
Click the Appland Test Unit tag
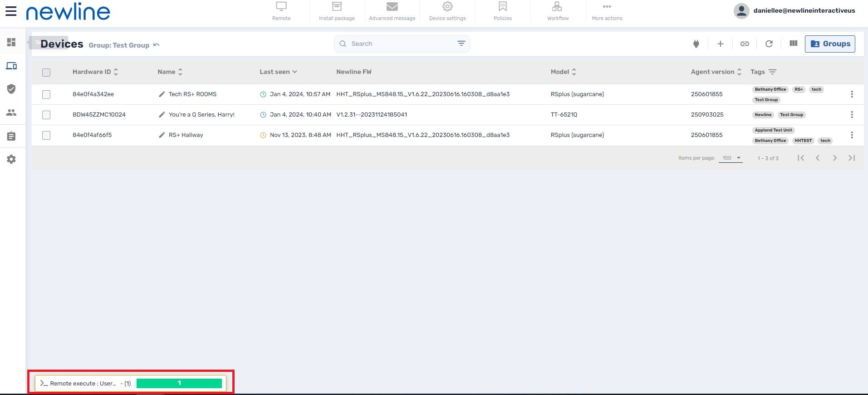pos(774,130)
